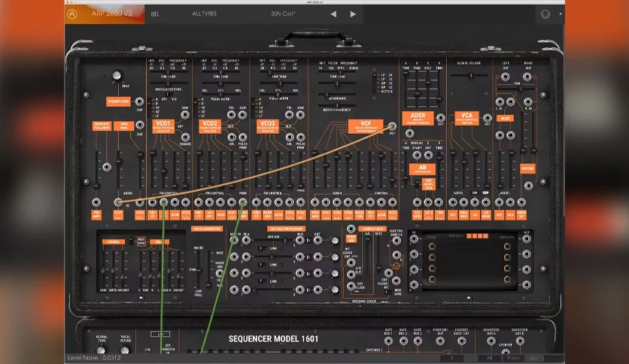Click the AR manual start button
The height and width of the screenshot is (364, 629).
click(417, 155)
